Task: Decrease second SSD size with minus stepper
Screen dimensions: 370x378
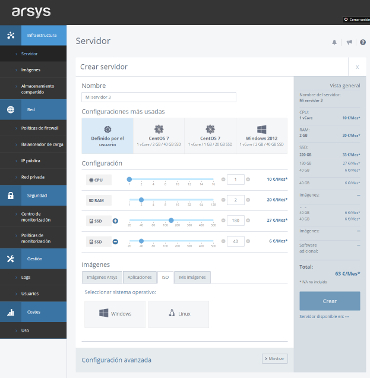Action: point(223,241)
